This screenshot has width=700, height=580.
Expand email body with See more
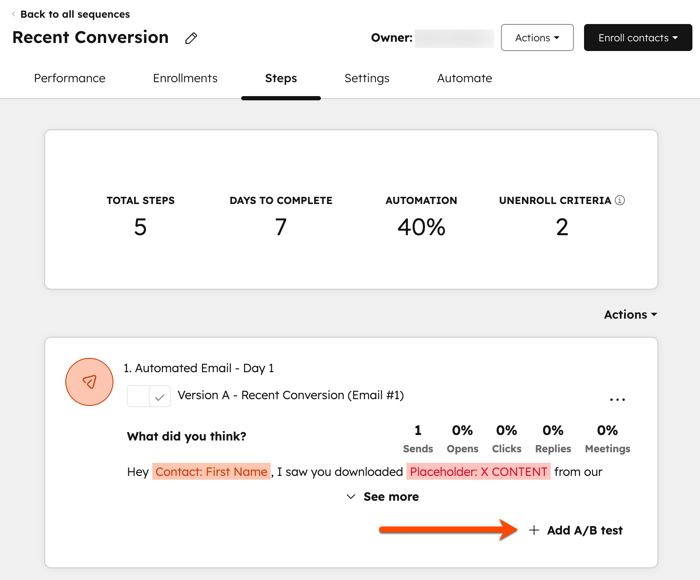tap(382, 496)
